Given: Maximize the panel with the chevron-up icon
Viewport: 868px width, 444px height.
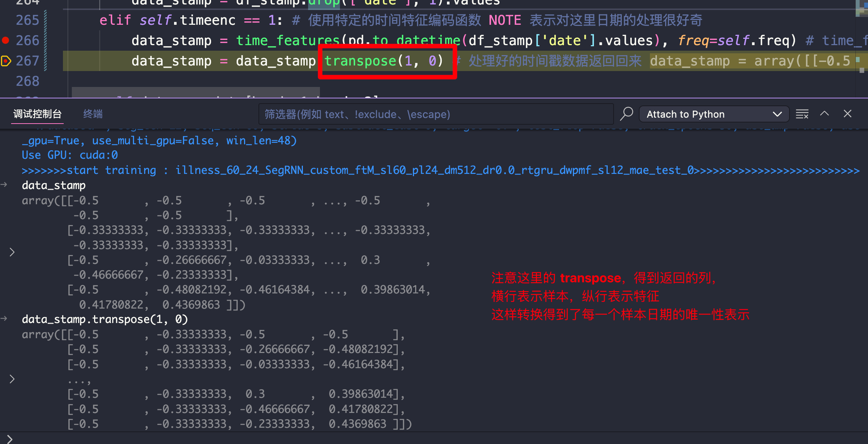Looking at the screenshot, I should (x=824, y=114).
